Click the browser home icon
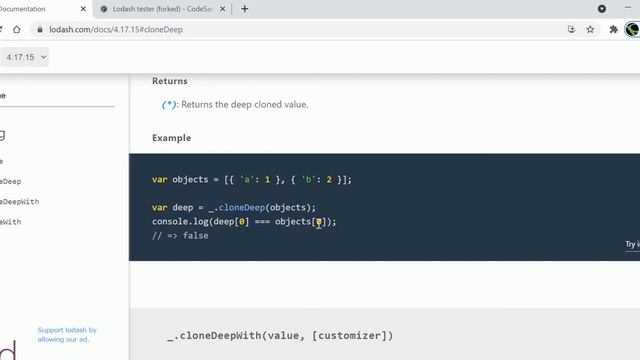This screenshot has height=360, width=640. point(17,29)
